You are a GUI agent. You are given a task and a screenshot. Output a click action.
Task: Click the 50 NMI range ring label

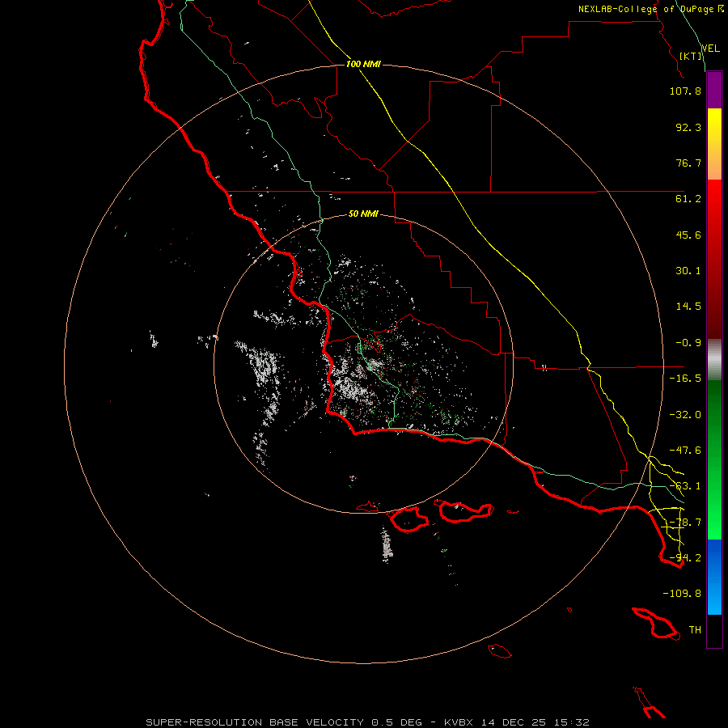click(x=363, y=214)
